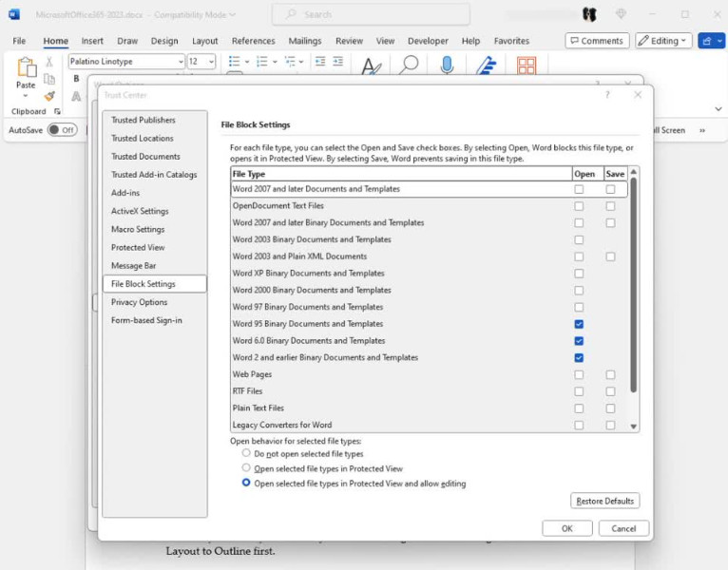Check Save for Web Pages
Screen dimensions: 728x570
pos(610,374)
